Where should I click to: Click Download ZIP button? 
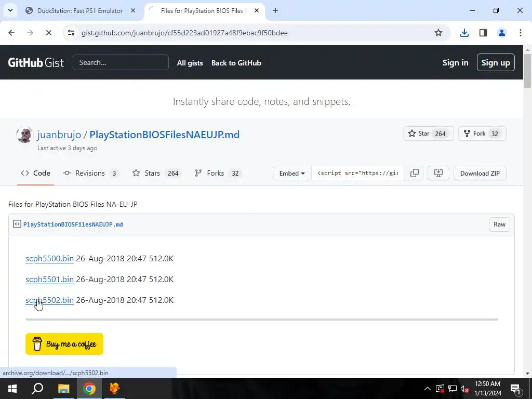click(480, 174)
